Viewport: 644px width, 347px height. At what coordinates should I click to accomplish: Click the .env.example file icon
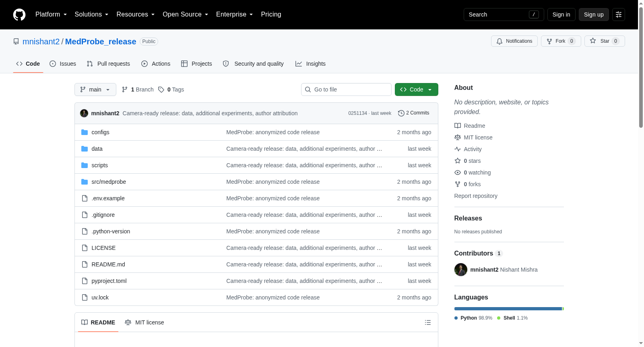85,198
